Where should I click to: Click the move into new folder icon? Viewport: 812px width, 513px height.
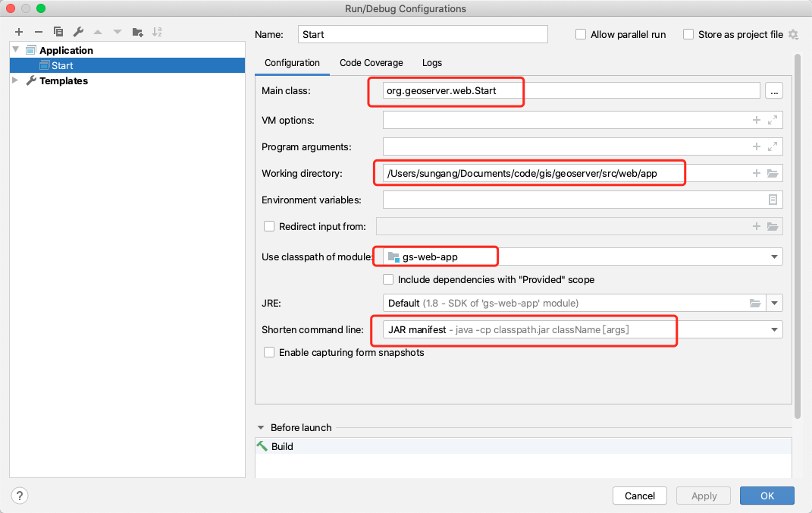point(137,32)
